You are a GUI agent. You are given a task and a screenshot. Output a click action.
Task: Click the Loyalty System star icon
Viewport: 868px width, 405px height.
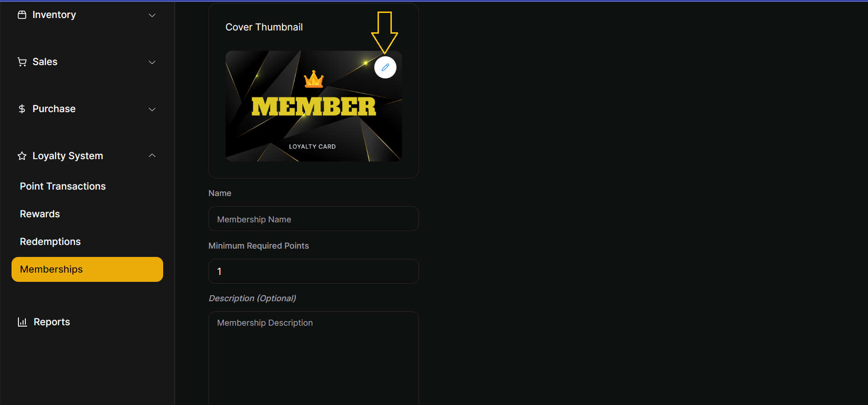pos(22,156)
